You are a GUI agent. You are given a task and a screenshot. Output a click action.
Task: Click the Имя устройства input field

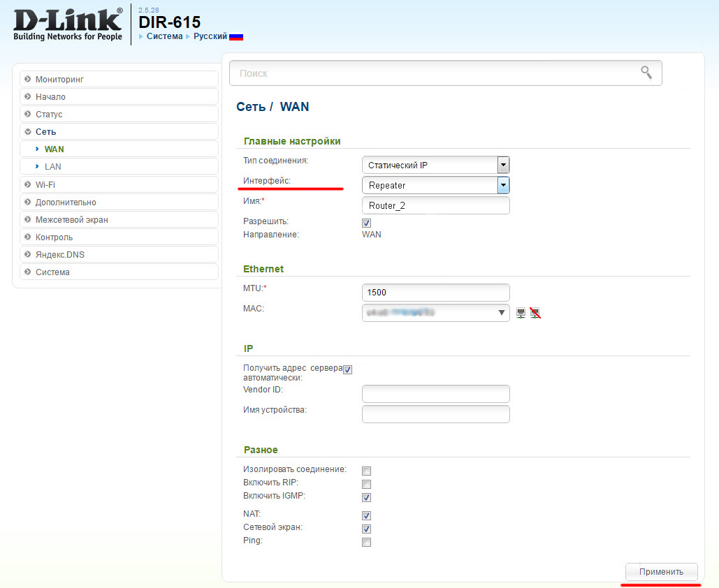coord(435,414)
